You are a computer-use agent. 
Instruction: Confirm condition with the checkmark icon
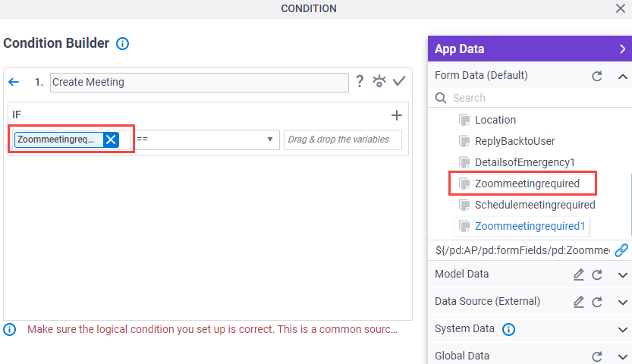coord(399,81)
